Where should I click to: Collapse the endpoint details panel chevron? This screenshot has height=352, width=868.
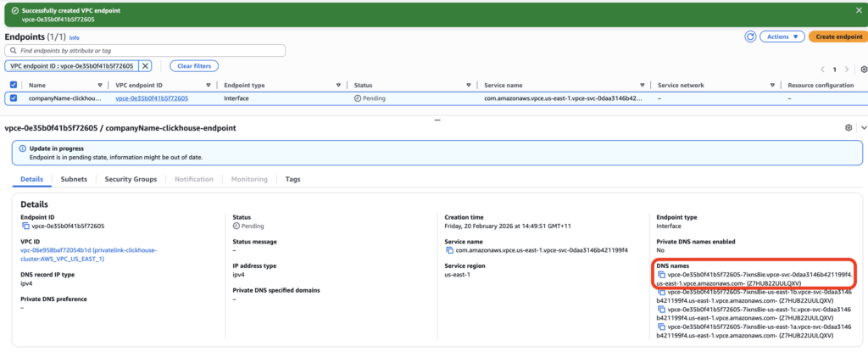coord(863,127)
